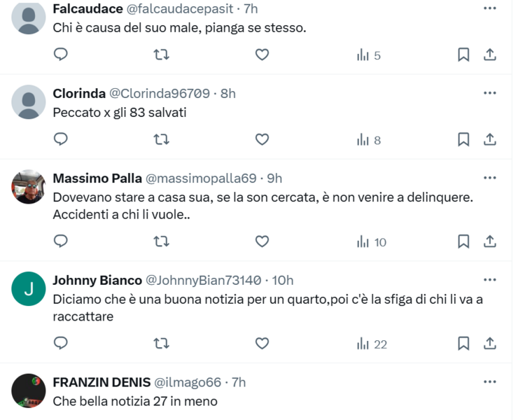Image resolution: width=530 pixels, height=420 pixels.
Task: Like Clorinda's tweet
Action: click(262, 139)
